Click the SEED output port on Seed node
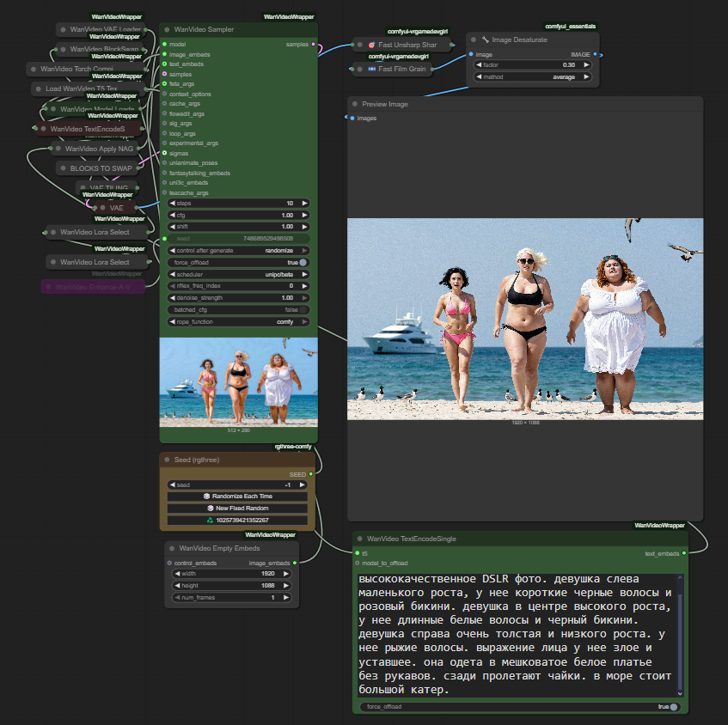728x725 pixels. [310, 474]
